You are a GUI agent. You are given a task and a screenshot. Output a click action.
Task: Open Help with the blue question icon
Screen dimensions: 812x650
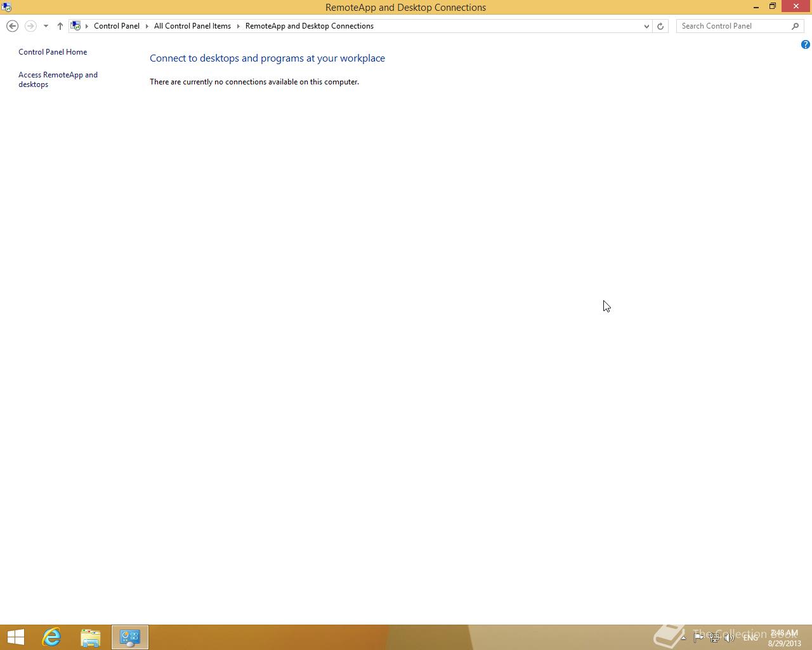pos(805,44)
